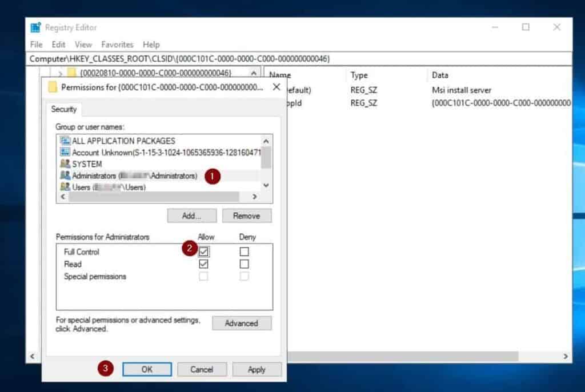Check Allow for Full Control
585x392 pixels.
[x=203, y=251]
